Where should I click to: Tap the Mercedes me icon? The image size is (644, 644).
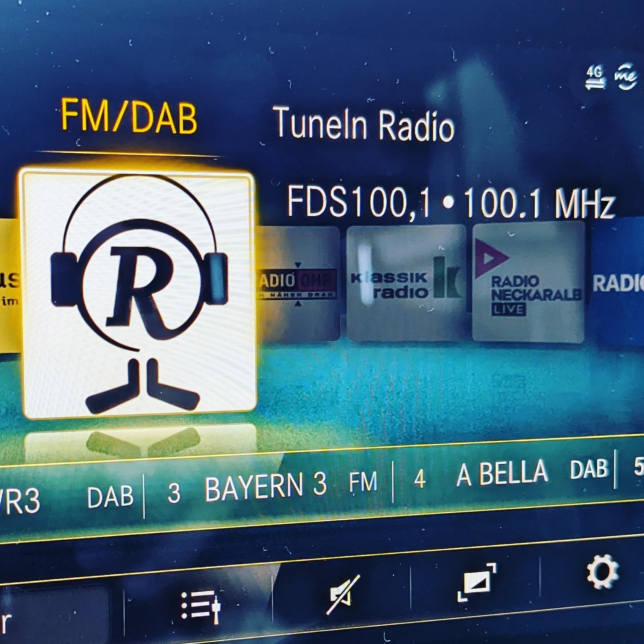626,77
